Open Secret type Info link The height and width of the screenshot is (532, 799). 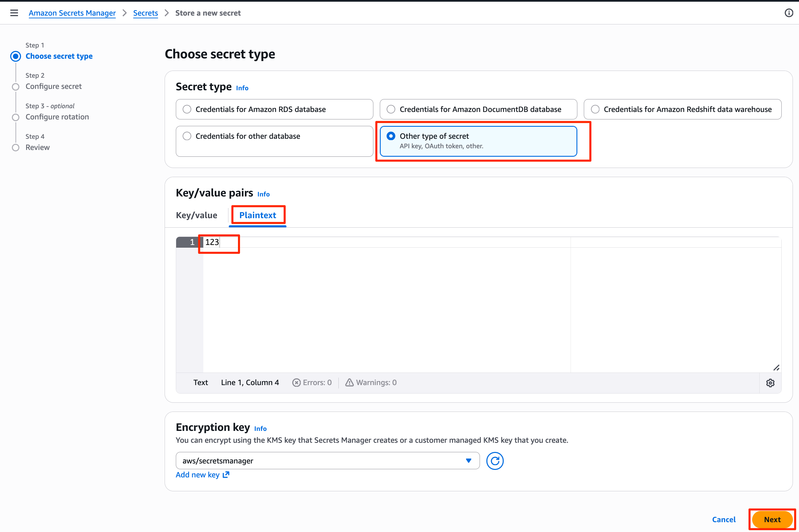pyautogui.click(x=242, y=88)
